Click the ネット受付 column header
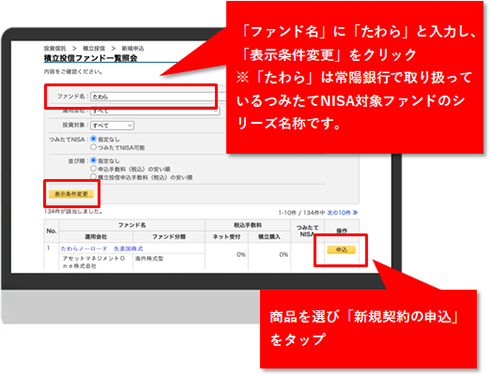This screenshot has height=375, width=490. [227, 237]
